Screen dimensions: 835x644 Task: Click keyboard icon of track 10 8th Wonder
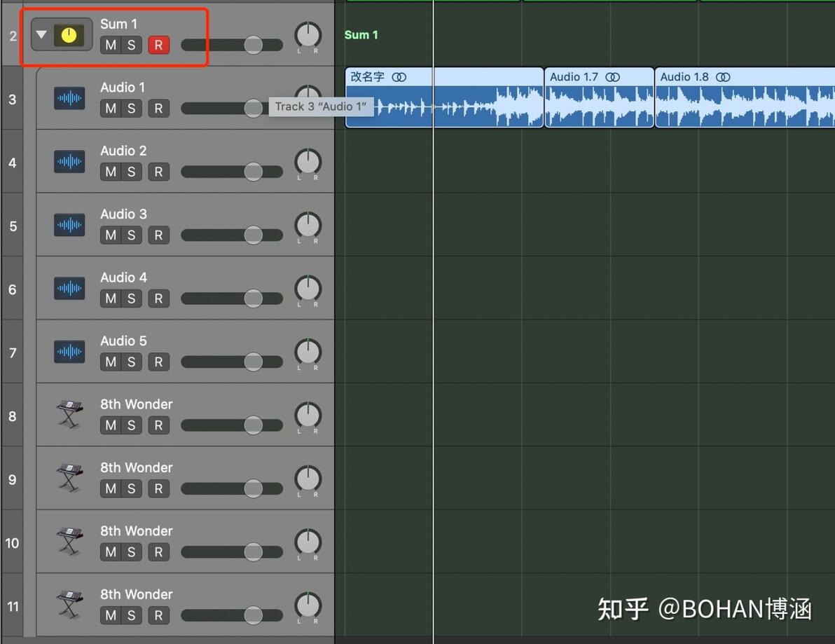tap(70, 541)
